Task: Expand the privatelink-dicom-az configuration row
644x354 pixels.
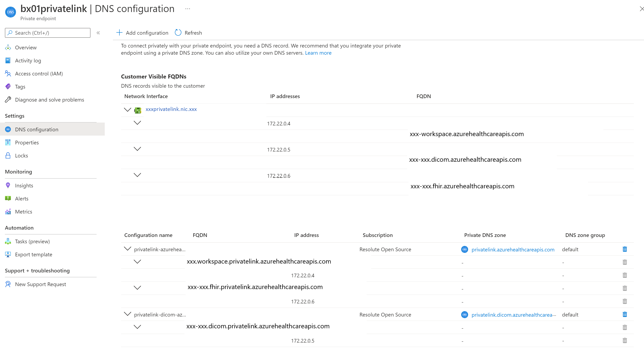Action: pos(126,314)
